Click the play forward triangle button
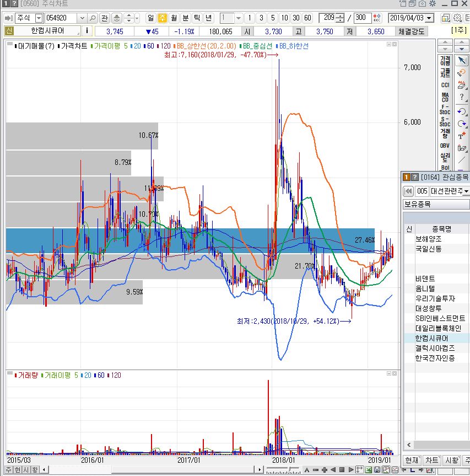The width and height of the screenshot is (470, 476). click(351, 470)
